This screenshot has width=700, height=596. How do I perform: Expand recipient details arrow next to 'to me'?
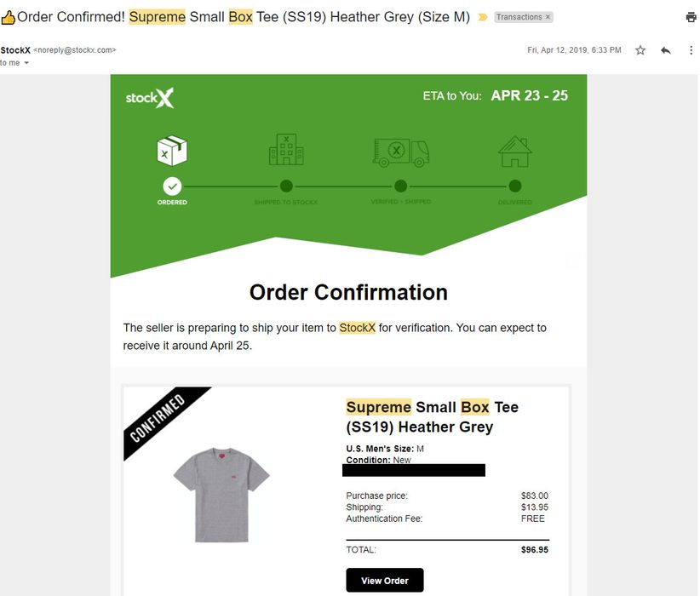point(26,63)
